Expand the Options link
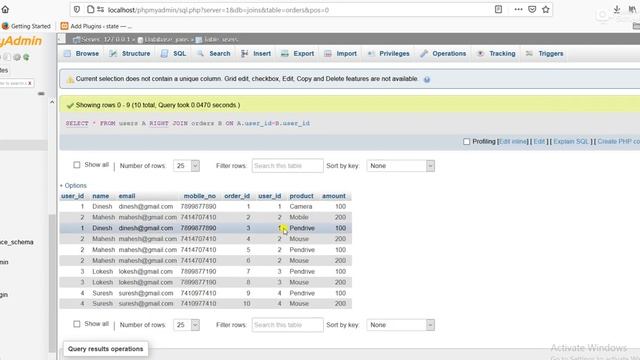 (x=73, y=185)
